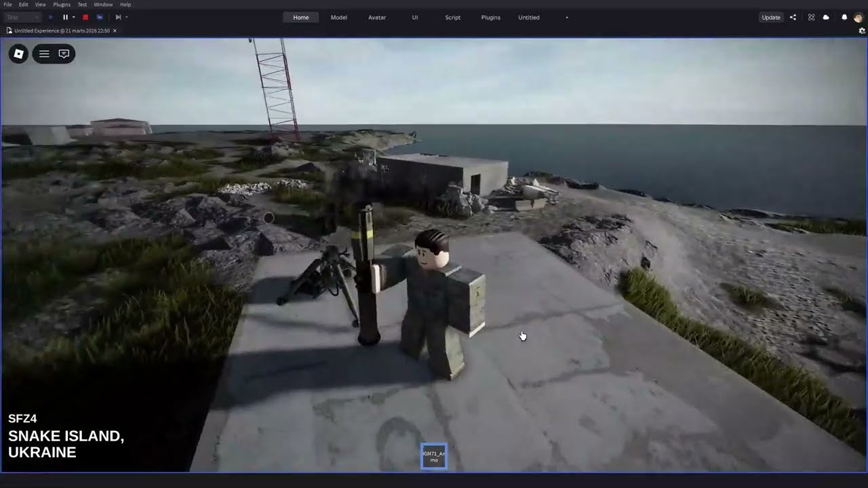The height and width of the screenshot is (488, 868).
Task: Open the Window menu
Action: (x=103, y=5)
